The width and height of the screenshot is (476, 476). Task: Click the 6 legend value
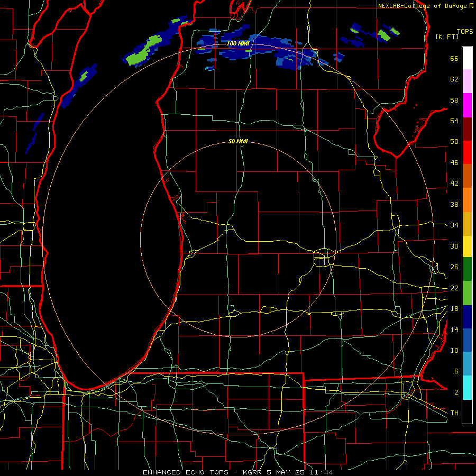coord(456,371)
